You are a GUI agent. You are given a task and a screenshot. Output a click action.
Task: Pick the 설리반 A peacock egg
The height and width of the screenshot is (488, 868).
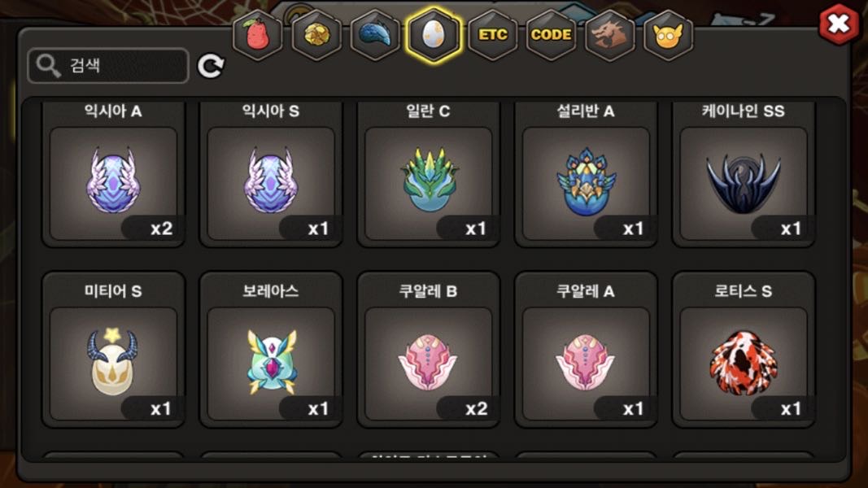point(586,174)
